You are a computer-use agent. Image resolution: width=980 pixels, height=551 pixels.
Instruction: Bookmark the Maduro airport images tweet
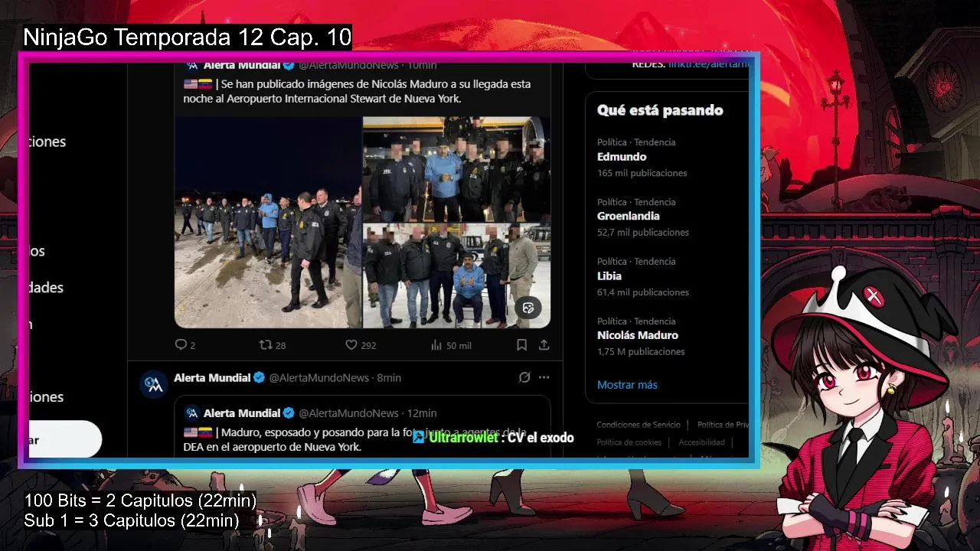pyautogui.click(x=521, y=345)
